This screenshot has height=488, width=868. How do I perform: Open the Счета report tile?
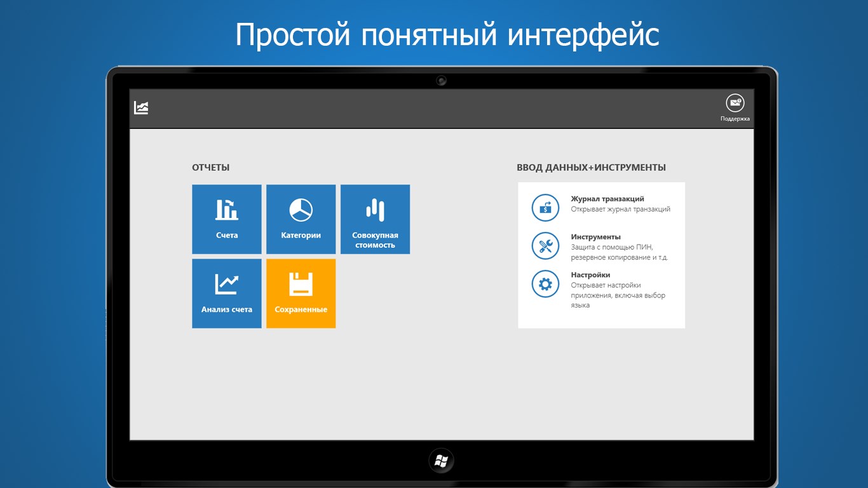click(227, 219)
